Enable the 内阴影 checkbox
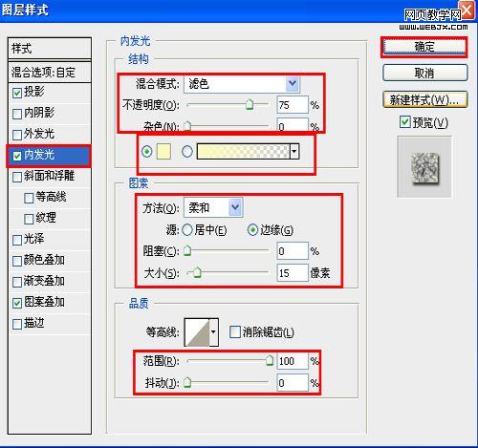 17,114
